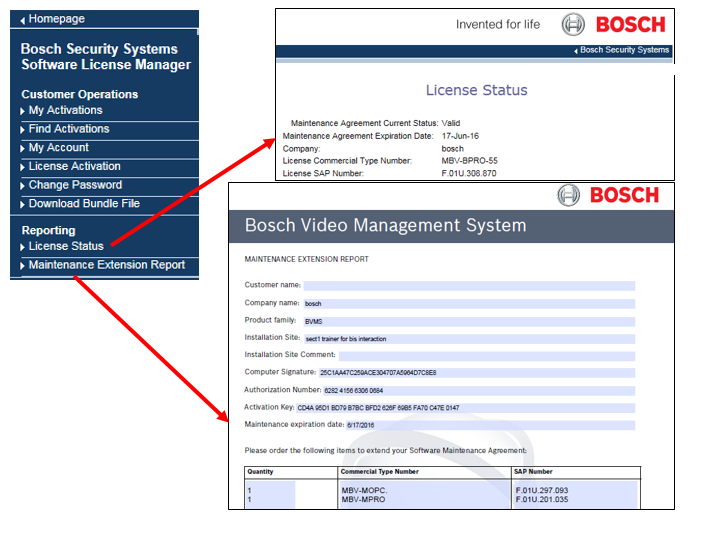Click arrow icon beside License Status

click(x=23, y=247)
